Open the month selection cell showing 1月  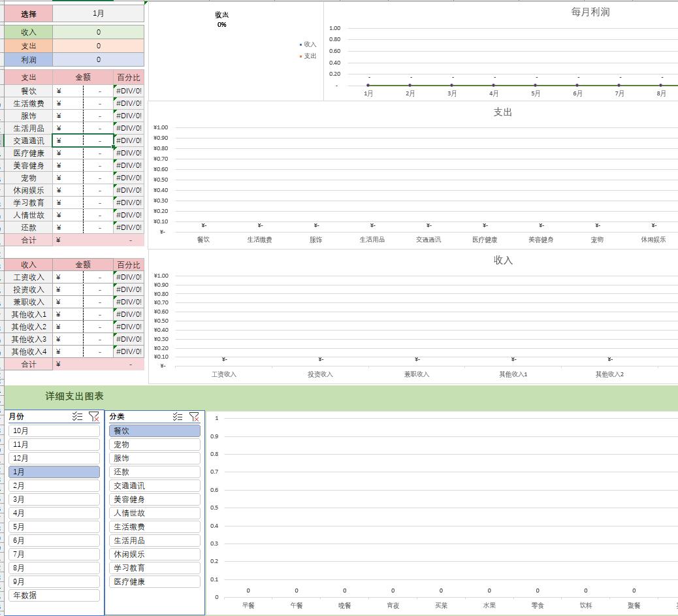tap(98, 13)
